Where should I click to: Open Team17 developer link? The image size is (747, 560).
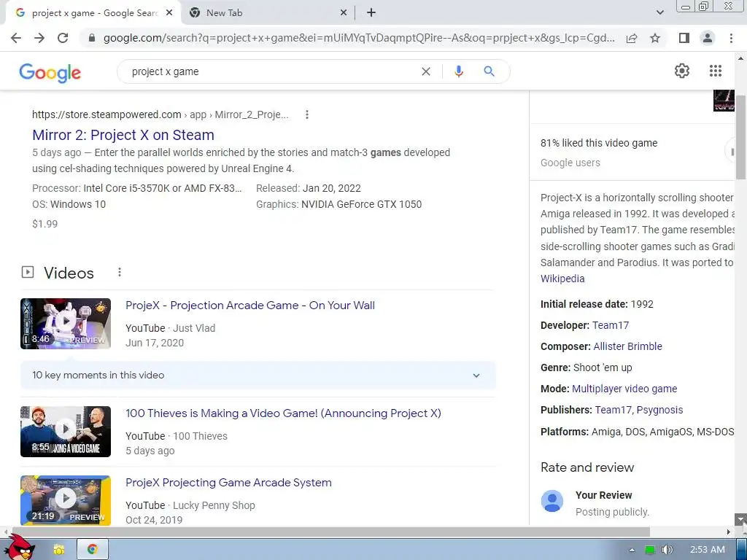[x=611, y=325]
